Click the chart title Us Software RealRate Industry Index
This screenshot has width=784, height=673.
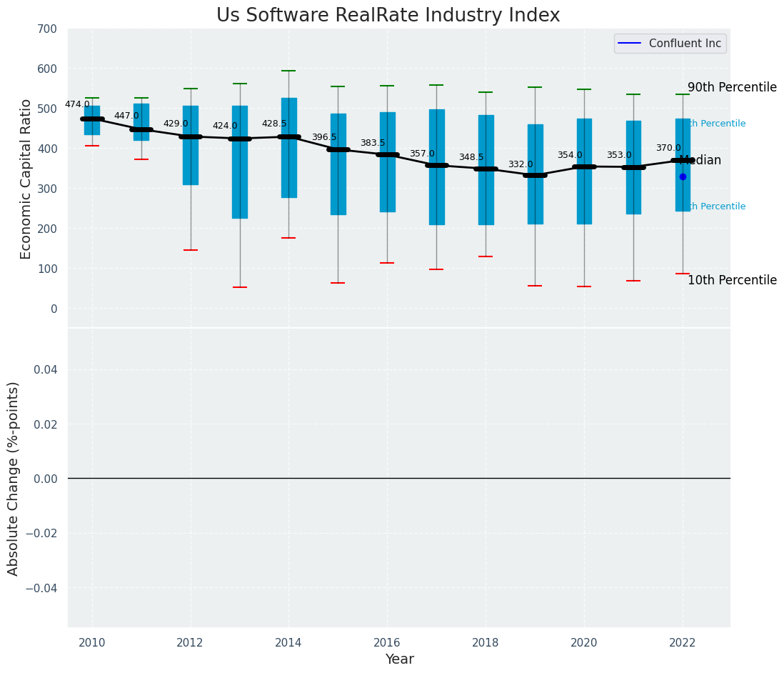point(388,16)
